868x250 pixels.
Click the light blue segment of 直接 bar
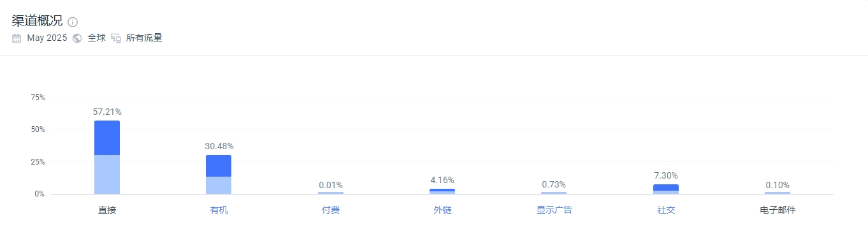[107, 174]
